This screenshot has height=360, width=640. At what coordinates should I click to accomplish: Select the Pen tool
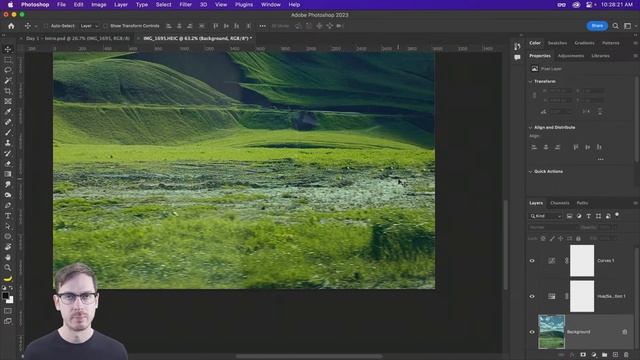(8, 205)
